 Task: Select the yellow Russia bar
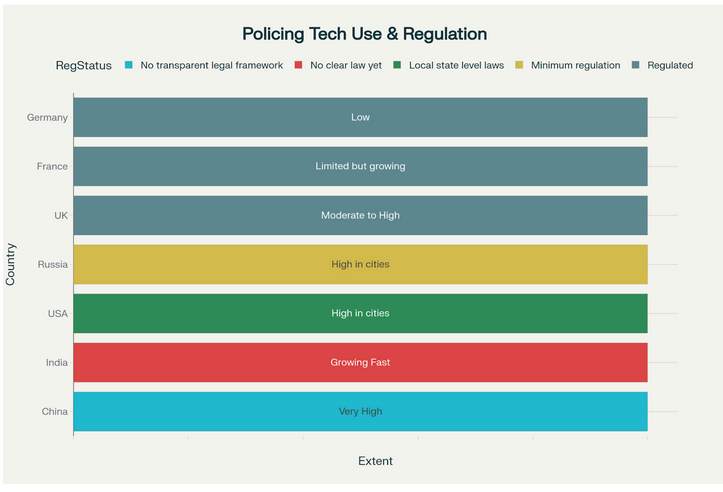(x=360, y=264)
